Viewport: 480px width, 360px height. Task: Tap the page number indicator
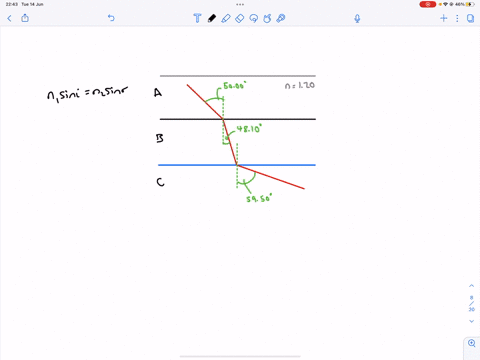471,303
